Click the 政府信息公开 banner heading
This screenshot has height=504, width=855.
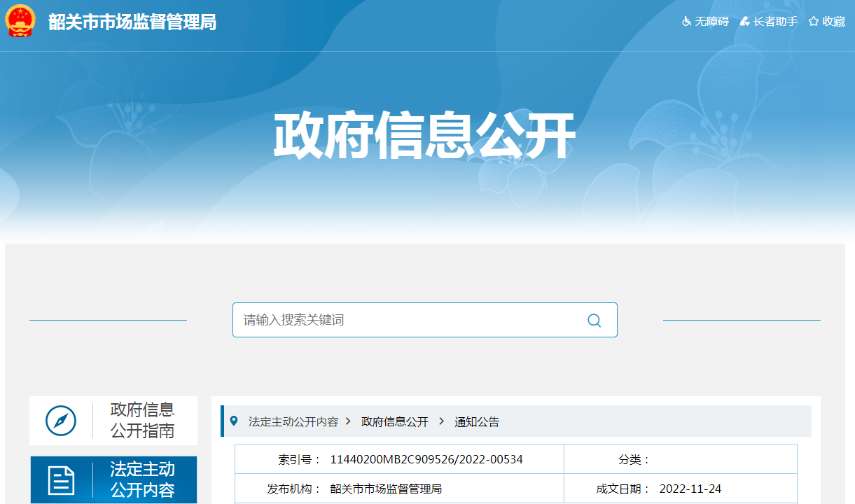(x=424, y=136)
